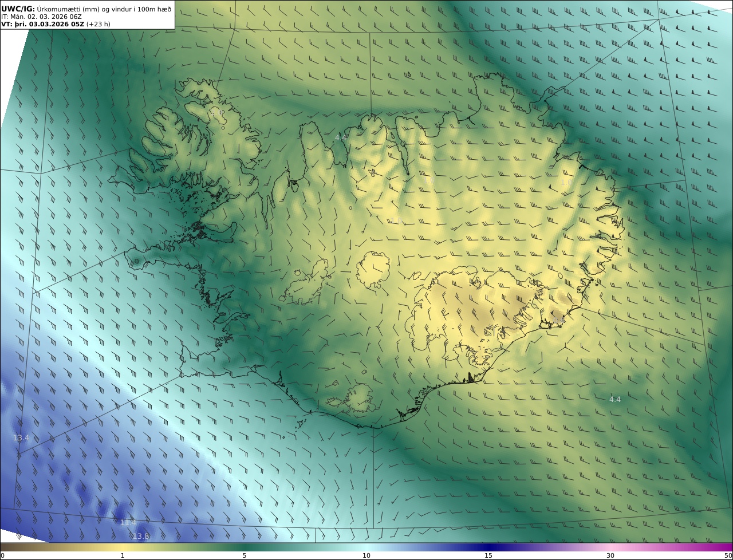Pick the pale pink colorbar shade above tick 30
The image size is (733, 560).
[610, 547]
